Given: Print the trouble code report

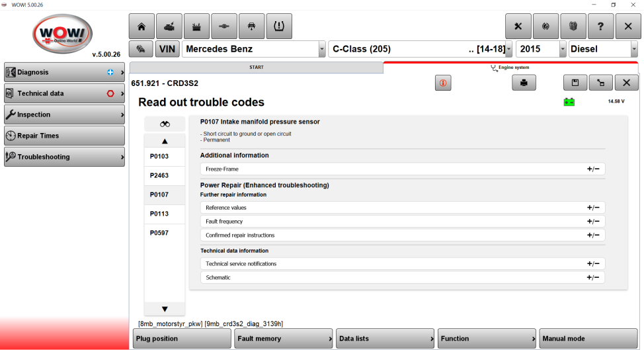Looking at the screenshot, I should pos(524,83).
